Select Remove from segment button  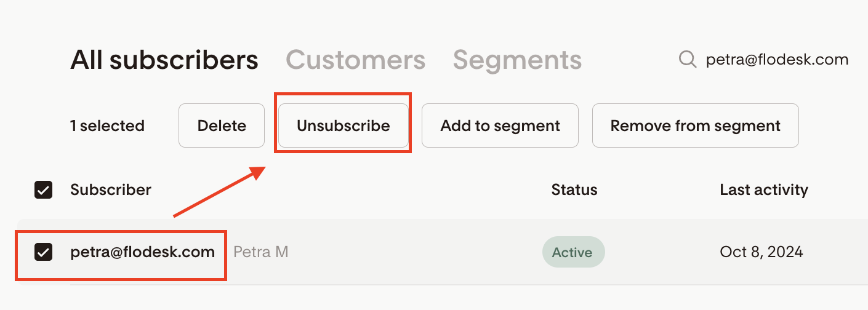point(695,126)
